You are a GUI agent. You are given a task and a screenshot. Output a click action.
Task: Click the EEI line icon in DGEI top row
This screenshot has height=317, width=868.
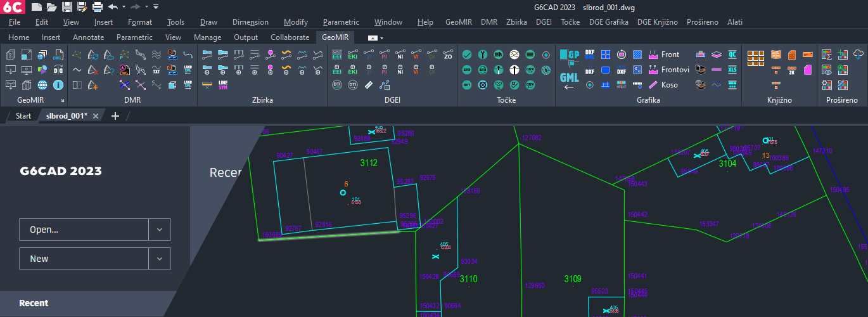tap(337, 55)
